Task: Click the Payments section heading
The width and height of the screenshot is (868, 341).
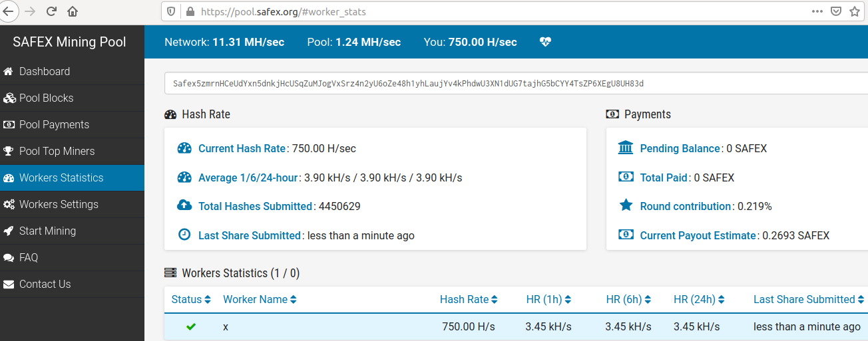Action: tap(638, 114)
